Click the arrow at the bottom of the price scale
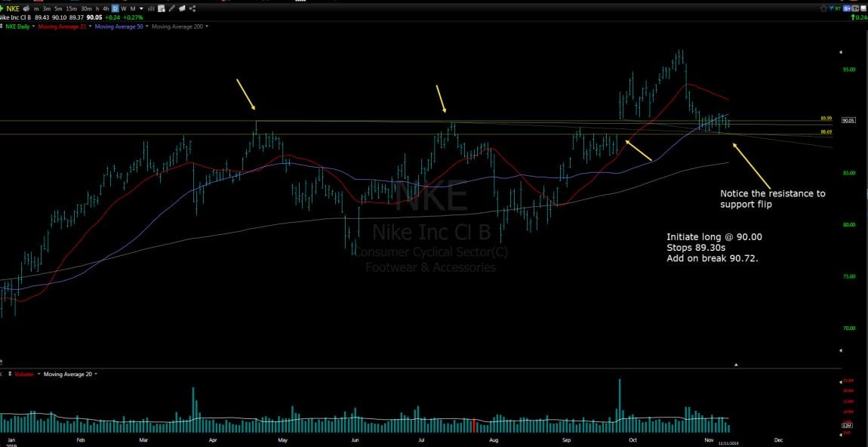The height and width of the screenshot is (447, 868). (842, 350)
